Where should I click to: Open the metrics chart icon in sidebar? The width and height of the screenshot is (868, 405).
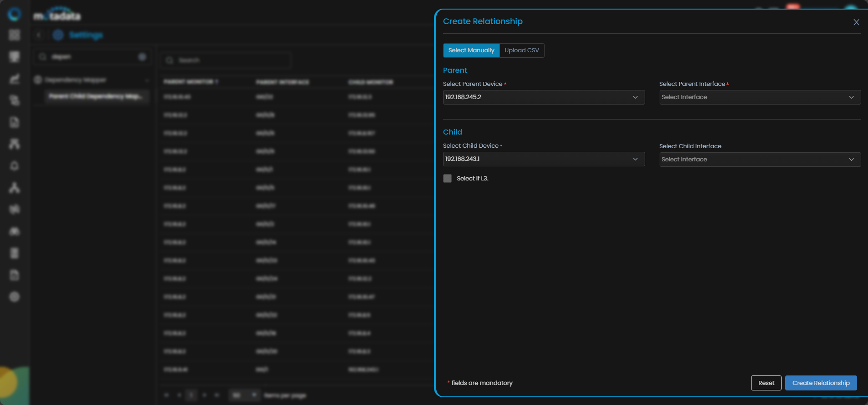click(x=15, y=79)
